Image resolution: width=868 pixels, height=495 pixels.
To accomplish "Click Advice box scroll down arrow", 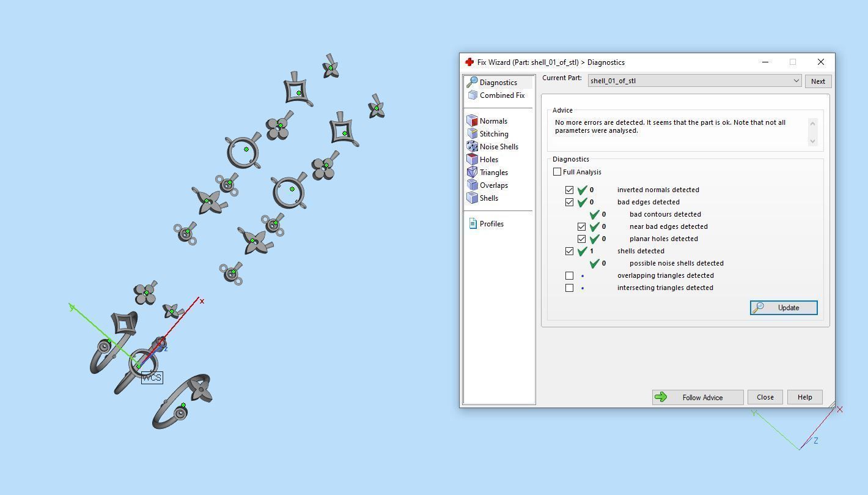I will coord(812,141).
